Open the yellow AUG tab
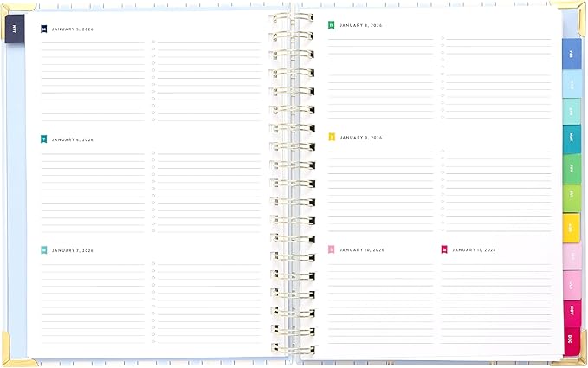 pos(572,228)
